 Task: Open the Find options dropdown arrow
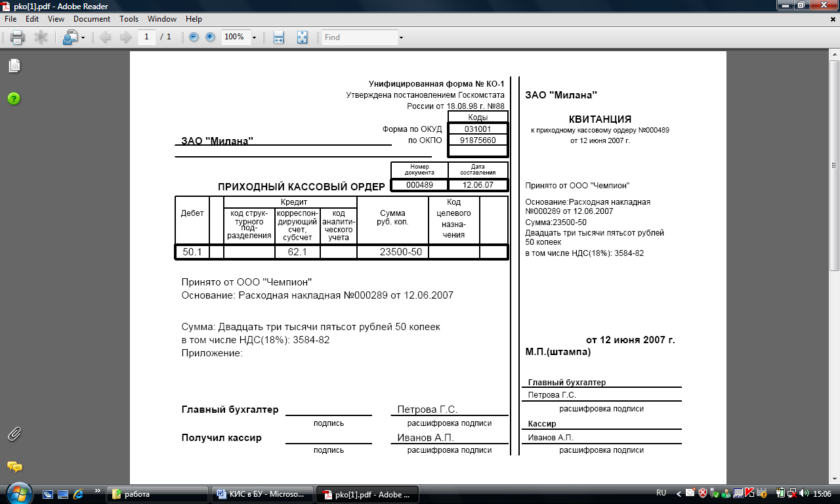click(401, 37)
